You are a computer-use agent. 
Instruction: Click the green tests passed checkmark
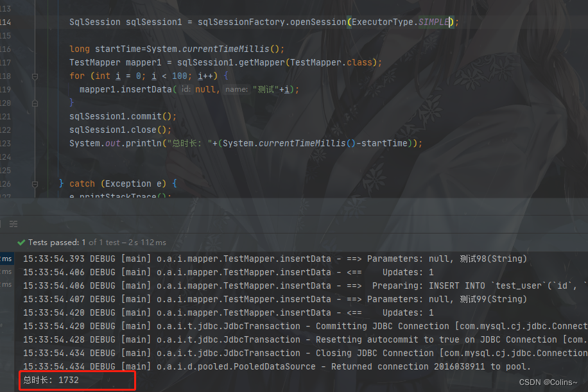point(21,243)
